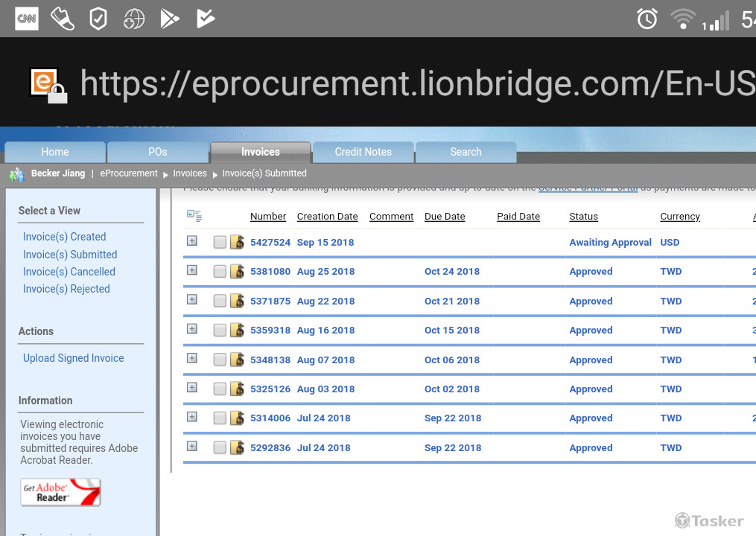This screenshot has width=756, height=536.
Task: Click the invoice icon for invoice 5292836
Action: 237,448
